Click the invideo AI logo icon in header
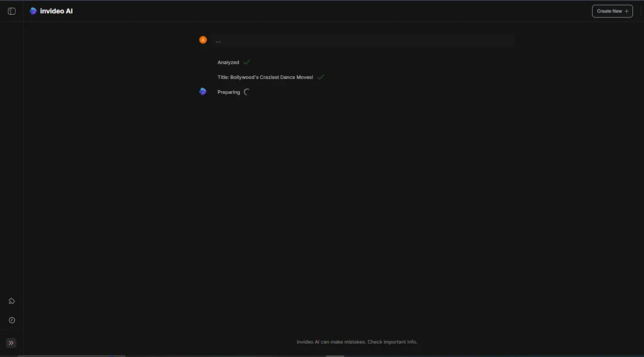 coord(33,11)
